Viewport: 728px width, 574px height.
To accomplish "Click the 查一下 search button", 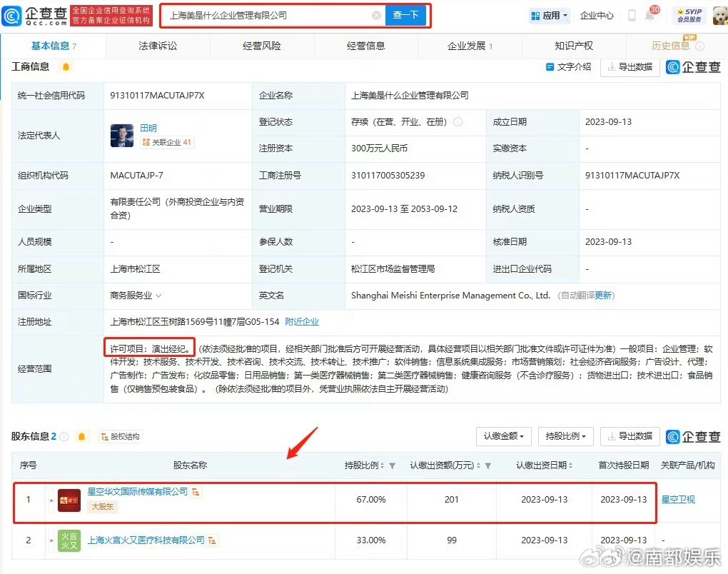I will click(x=406, y=15).
